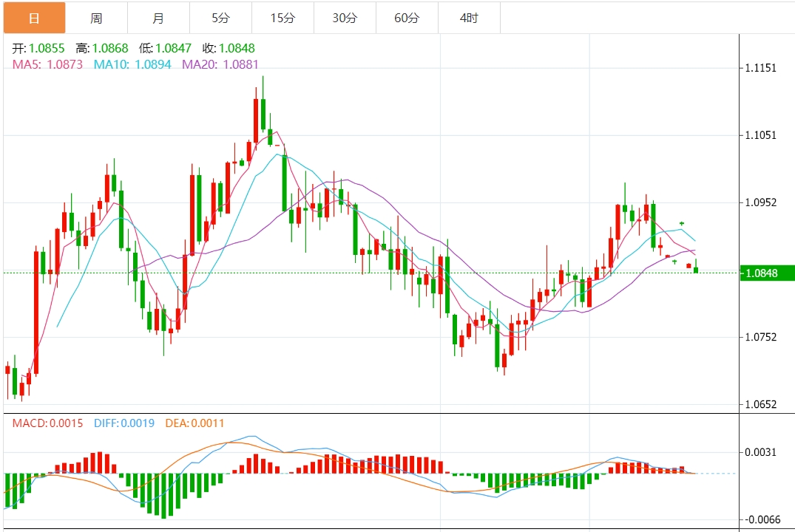Select the 15分 timeframe tab
Screen dimensions: 795x532
coord(283,18)
